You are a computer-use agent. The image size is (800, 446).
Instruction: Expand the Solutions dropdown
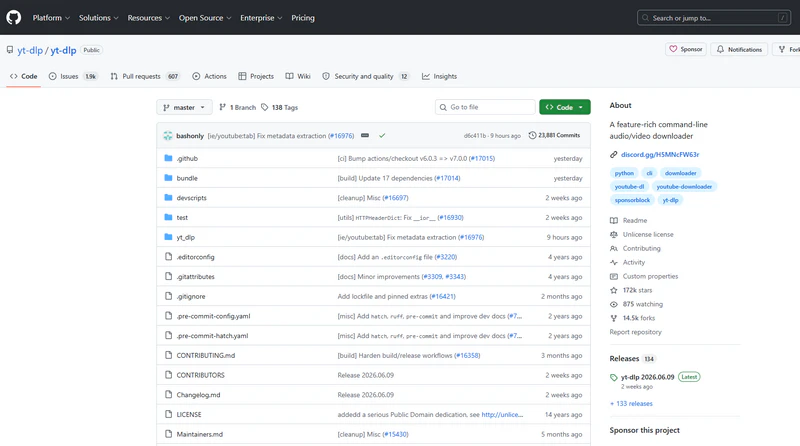click(x=98, y=18)
